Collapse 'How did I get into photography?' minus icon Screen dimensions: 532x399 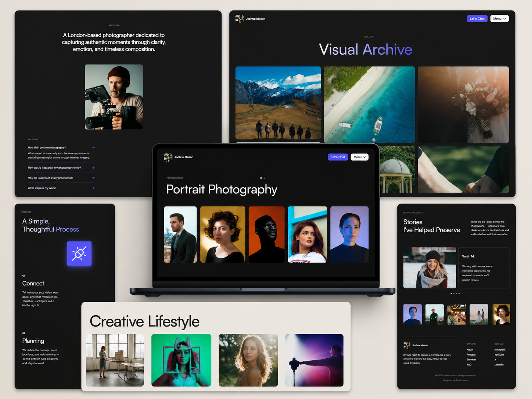click(x=93, y=148)
